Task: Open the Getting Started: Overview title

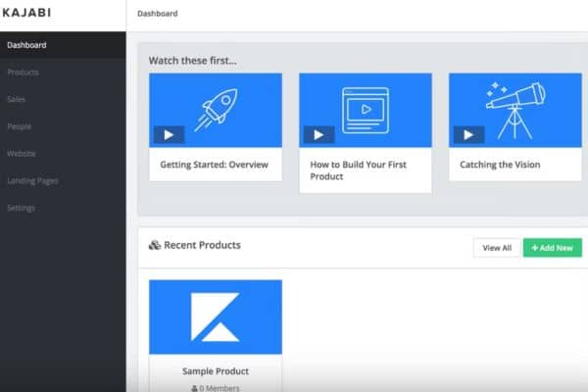Action: coord(214,165)
